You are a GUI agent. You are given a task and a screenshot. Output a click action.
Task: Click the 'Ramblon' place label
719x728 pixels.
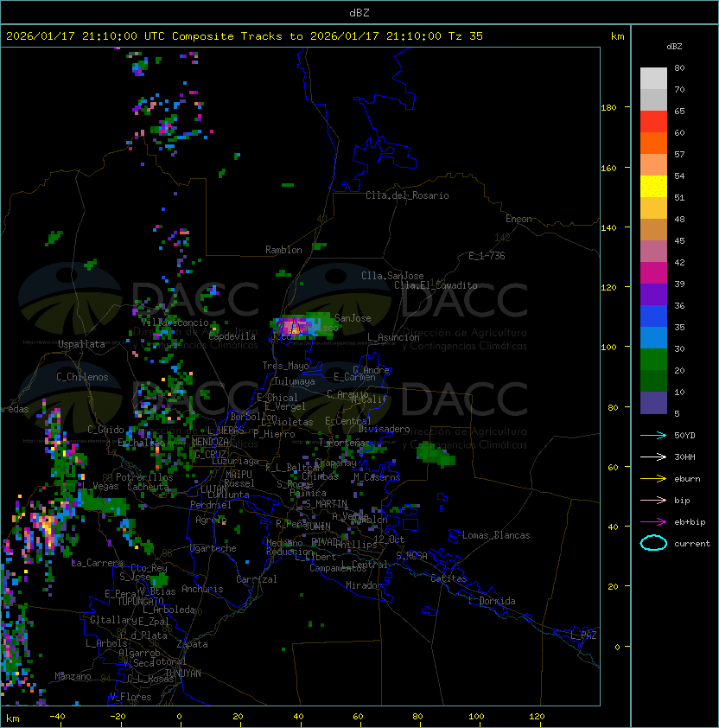283,250
